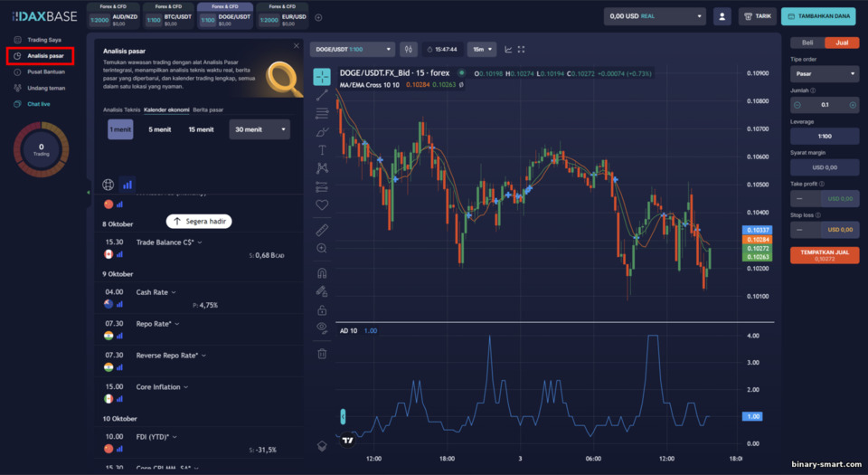Add a new instrument tab with plus
The height and width of the screenshot is (475, 868).
318,18
